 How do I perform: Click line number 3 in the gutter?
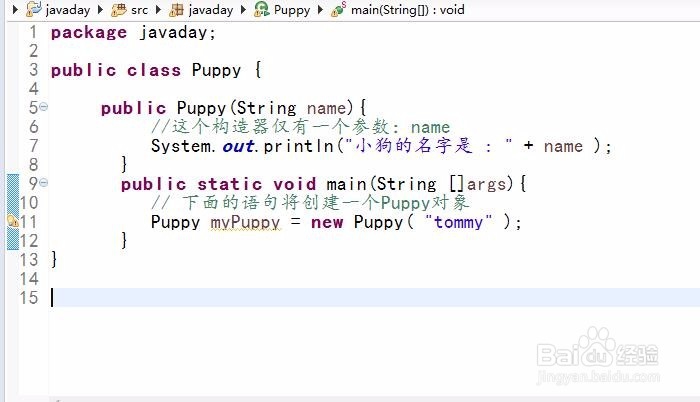pos(33,70)
